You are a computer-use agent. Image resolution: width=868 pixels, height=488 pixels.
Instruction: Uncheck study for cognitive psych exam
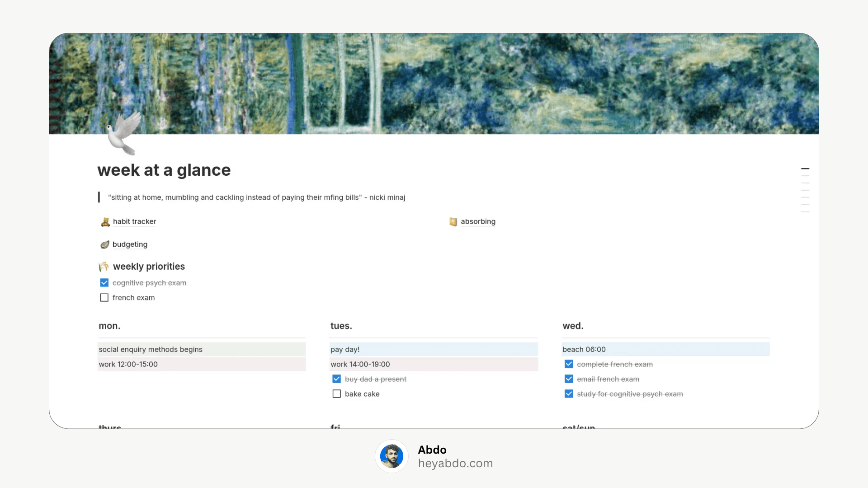[x=569, y=394]
